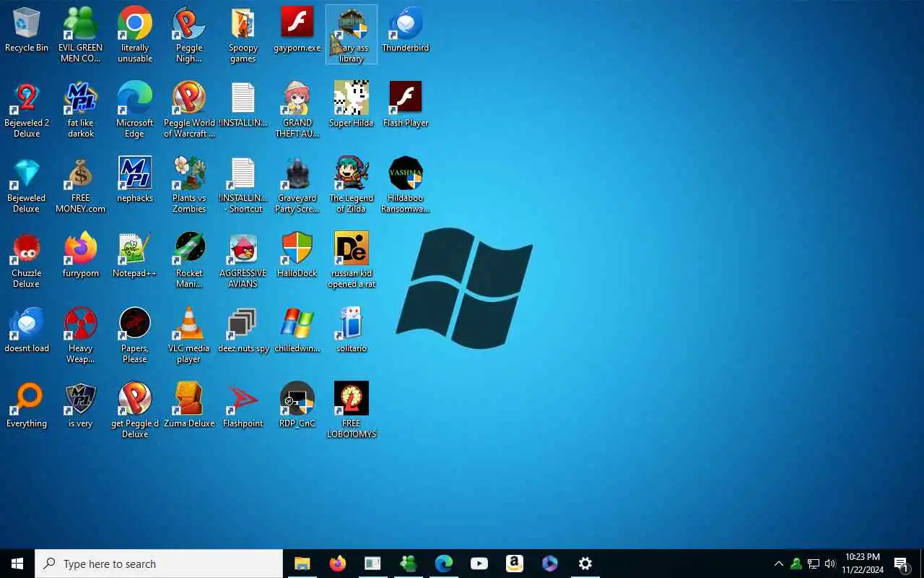Open Microsoft Edge desktop shortcut
Screen dimensions: 924x578
tap(135, 110)
